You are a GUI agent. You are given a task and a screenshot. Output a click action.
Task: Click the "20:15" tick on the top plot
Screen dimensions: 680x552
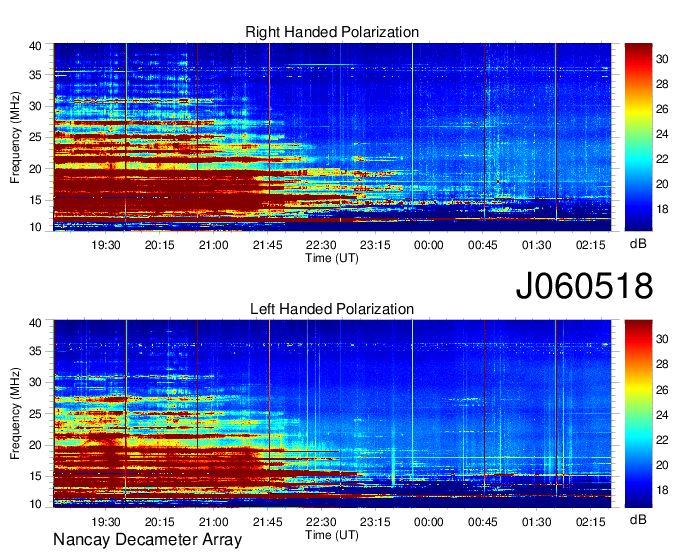[160, 245]
